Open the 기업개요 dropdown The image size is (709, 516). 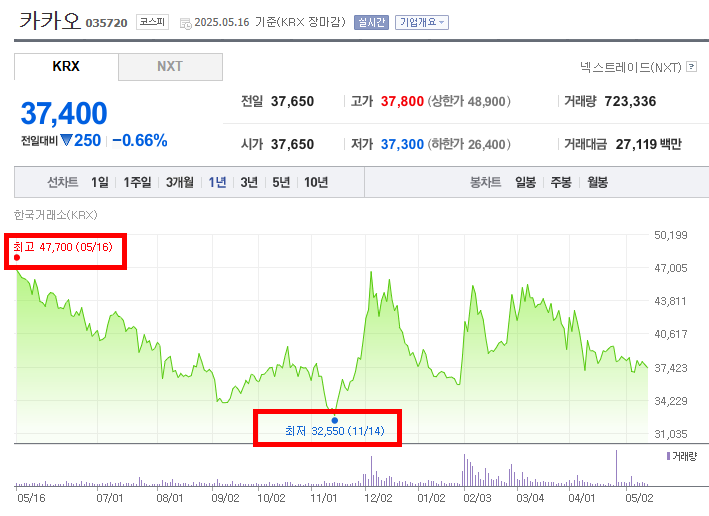(x=421, y=22)
